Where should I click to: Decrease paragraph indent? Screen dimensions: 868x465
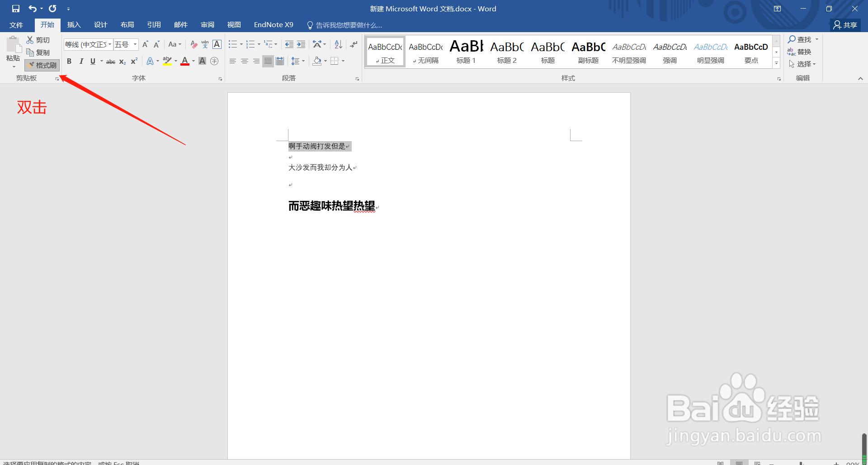click(x=289, y=44)
